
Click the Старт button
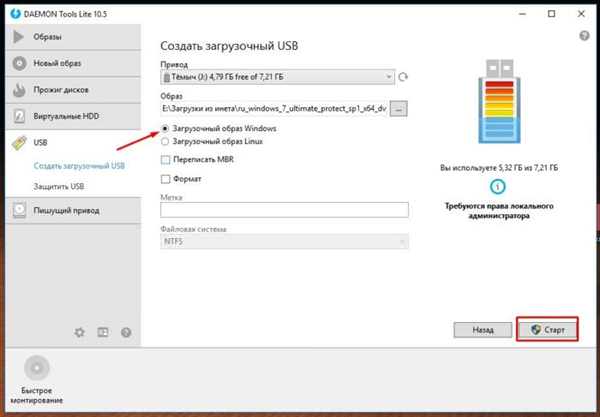coord(547,329)
